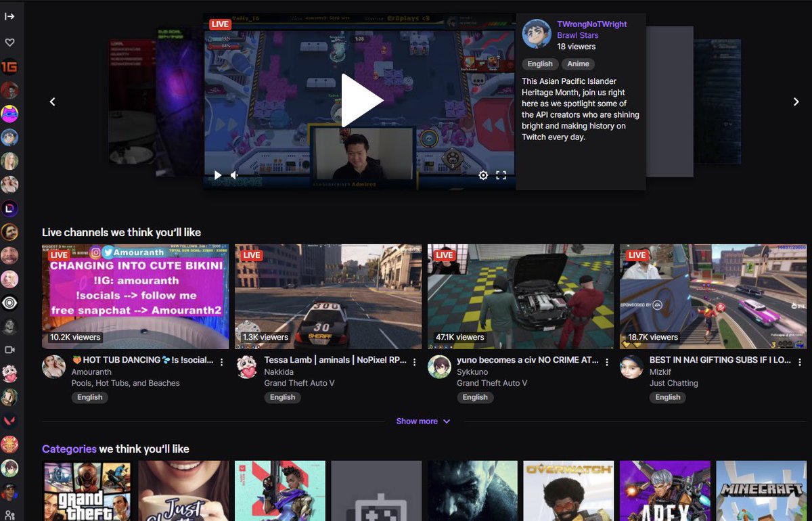Open Mizkif's live stream thumbnail
This screenshot has height=521, width=812.
click(713, 296)
